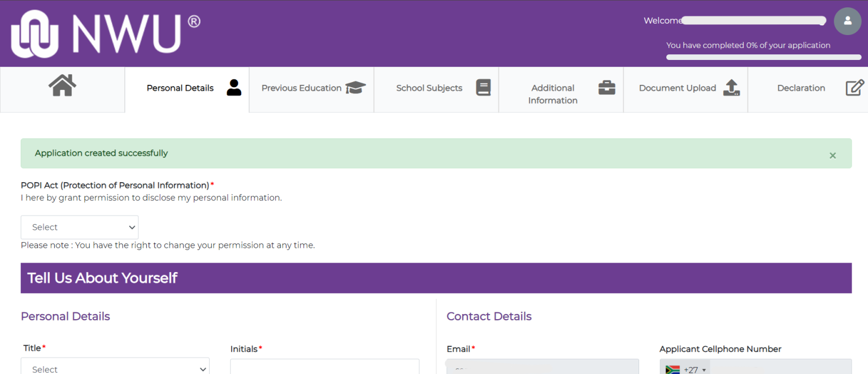Open the Declaration section
The width and height of the screenshot is (868, 374).
click(801, 88)
